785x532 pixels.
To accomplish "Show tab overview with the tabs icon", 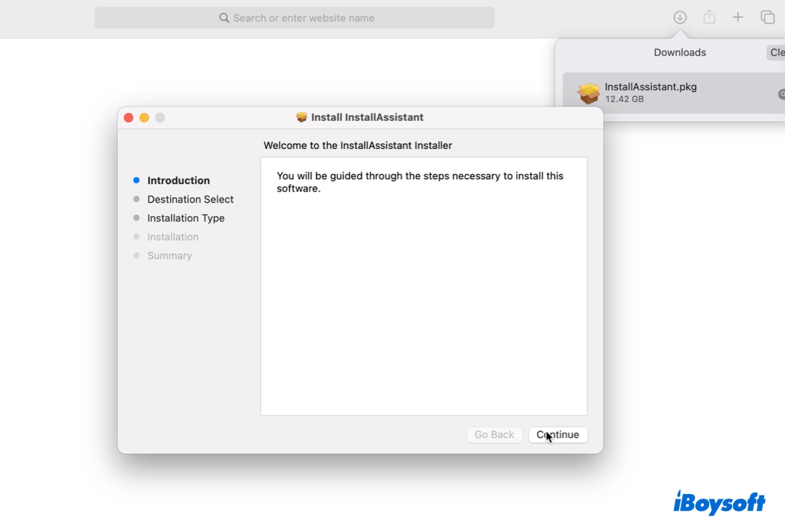I will click(x=767, y=17).
